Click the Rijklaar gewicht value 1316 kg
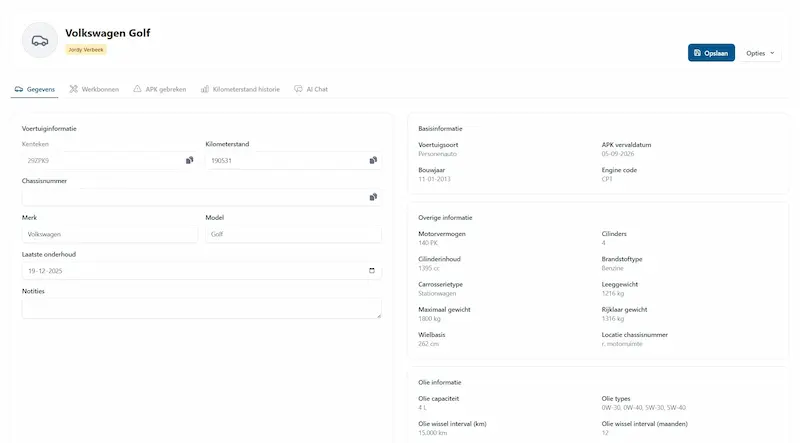This screenshot has width=800, height=443. pos(613,318)
